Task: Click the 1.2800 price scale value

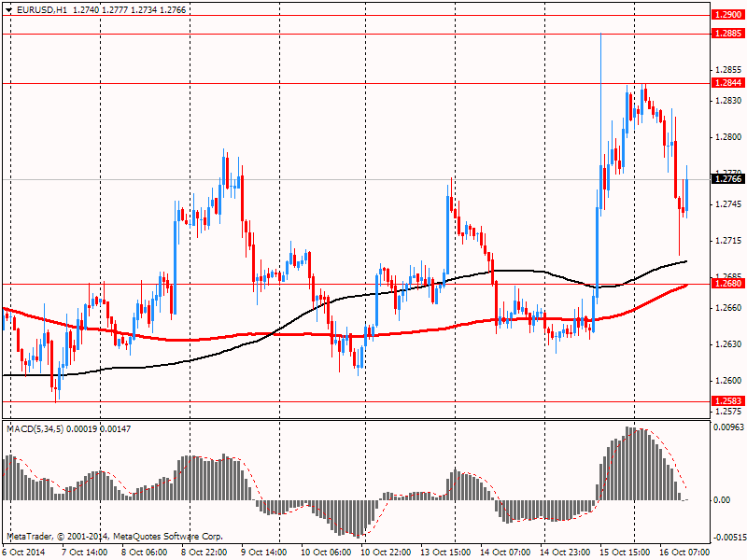Action: (729, 137)
